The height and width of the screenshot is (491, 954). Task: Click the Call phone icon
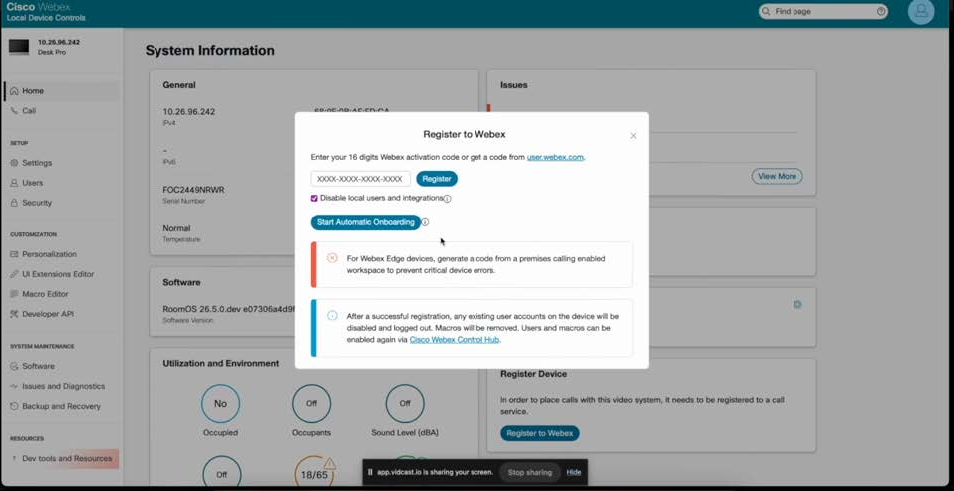(x=15, y=111)
